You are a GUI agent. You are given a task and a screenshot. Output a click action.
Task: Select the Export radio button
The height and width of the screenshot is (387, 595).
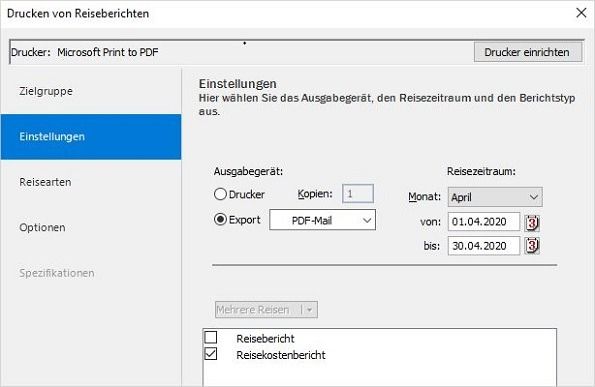[220, 219]
